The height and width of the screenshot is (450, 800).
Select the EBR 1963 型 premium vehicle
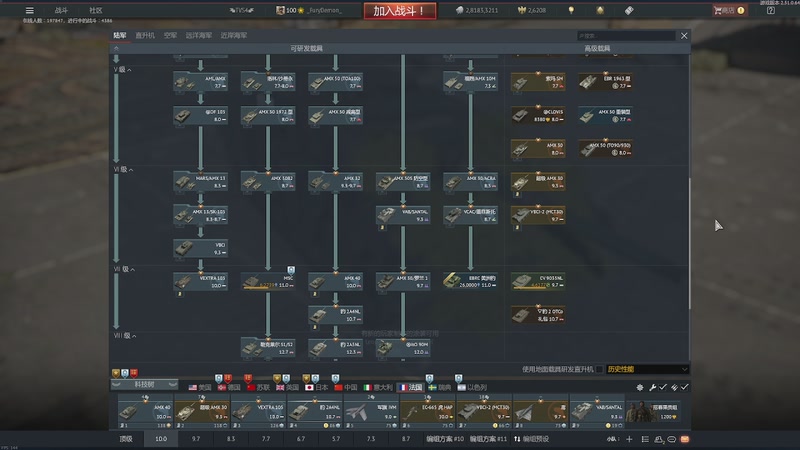(606, 82)
